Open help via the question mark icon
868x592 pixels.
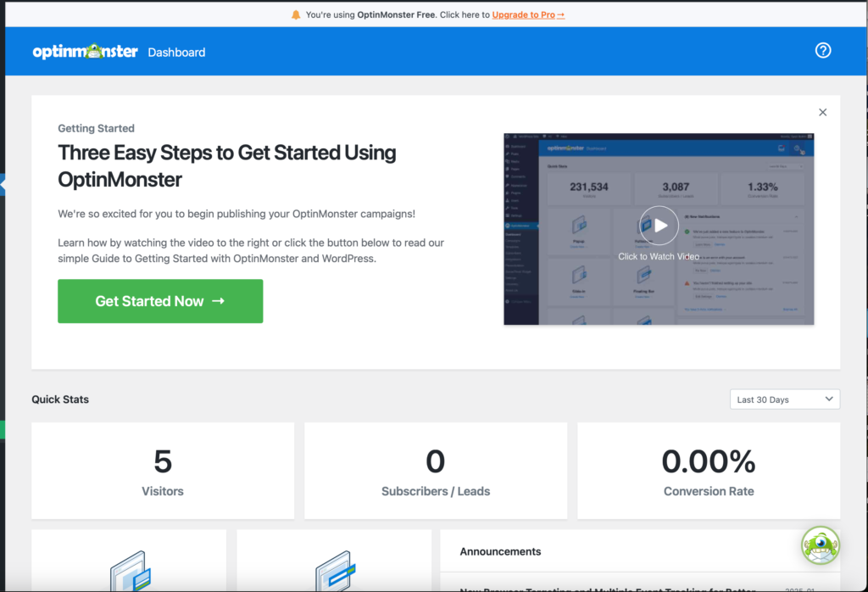(823, 50)
